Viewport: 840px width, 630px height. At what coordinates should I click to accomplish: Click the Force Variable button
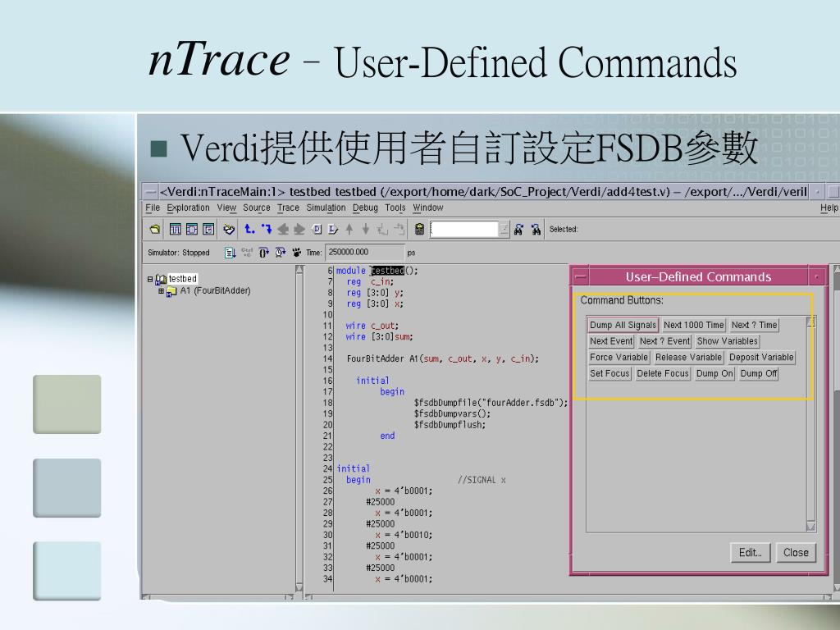[619, 358]
